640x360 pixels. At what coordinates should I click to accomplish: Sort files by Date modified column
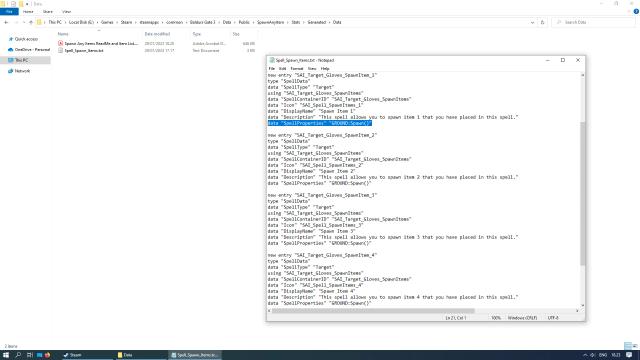[157, 34]
